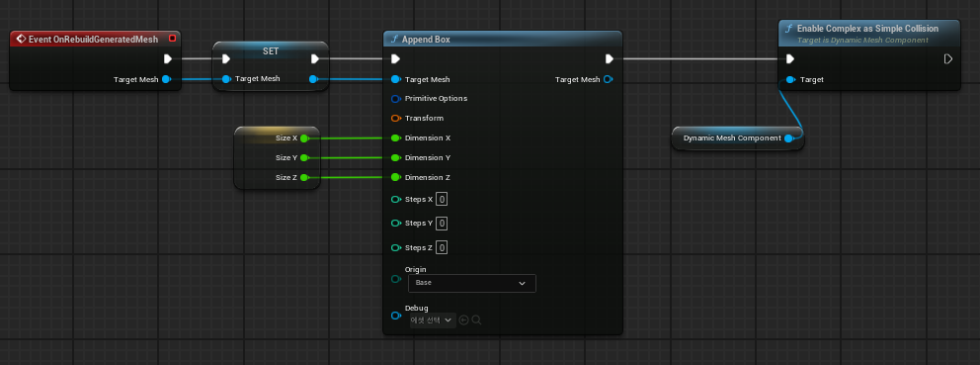Click the exec input pin of Append Box
Image resolution: width=980 pixels, height=365 pixels.
395,58
